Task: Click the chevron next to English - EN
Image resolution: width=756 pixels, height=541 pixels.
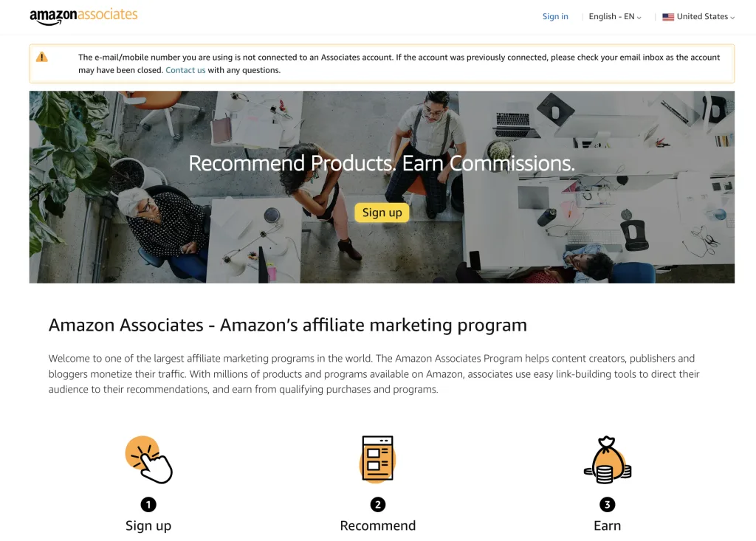Action: click(x=639, y=18)
